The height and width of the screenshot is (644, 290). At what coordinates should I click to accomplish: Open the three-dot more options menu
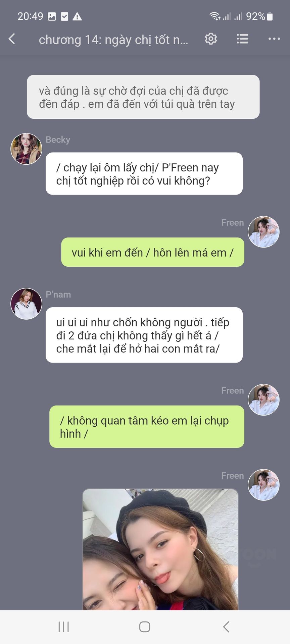pyautogui.click(x=274, y=39)
